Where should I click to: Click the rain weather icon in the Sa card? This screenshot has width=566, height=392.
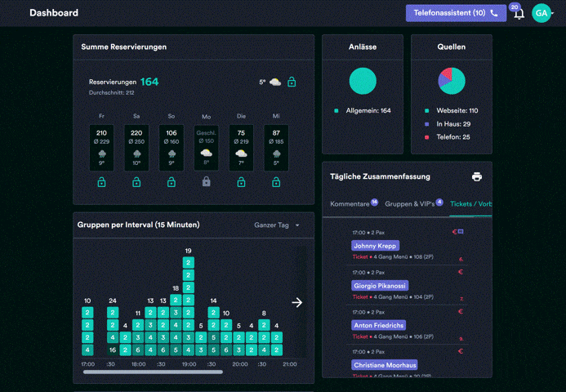point(136,154)
